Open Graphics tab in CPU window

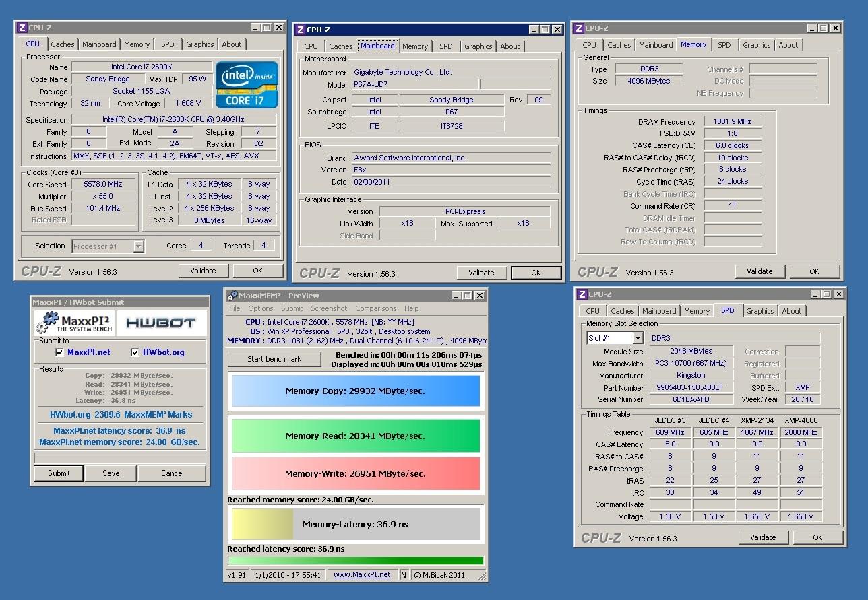[200, 44]
